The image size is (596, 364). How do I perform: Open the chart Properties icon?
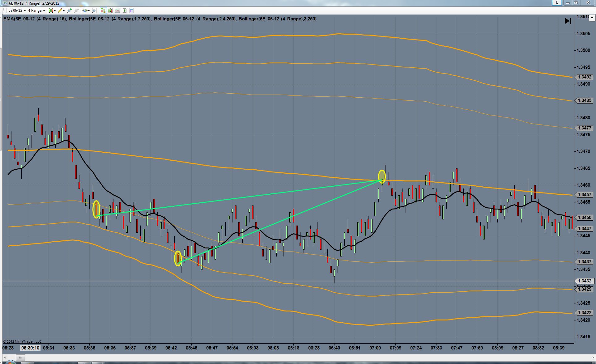[x=132, y=11]
